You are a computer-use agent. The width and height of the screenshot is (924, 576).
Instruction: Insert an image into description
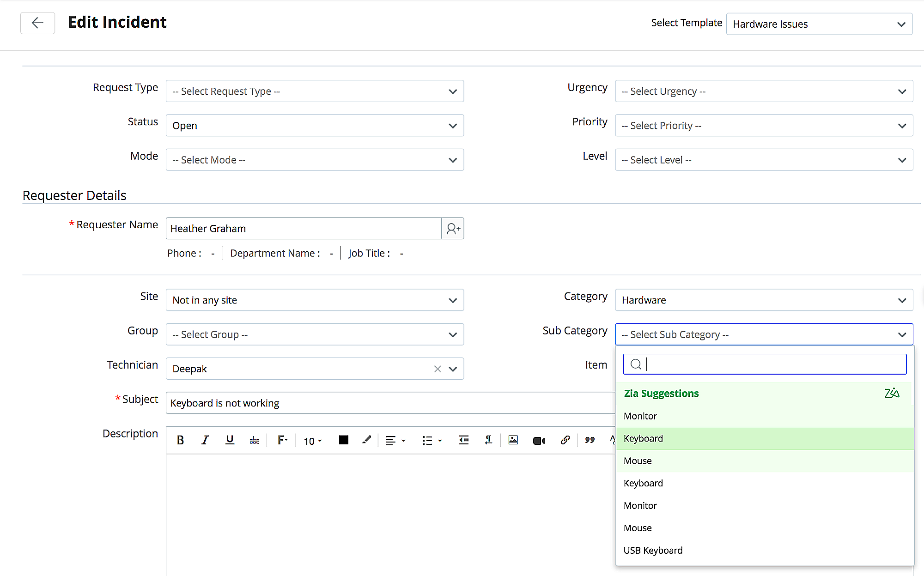[x=513, y=440]
